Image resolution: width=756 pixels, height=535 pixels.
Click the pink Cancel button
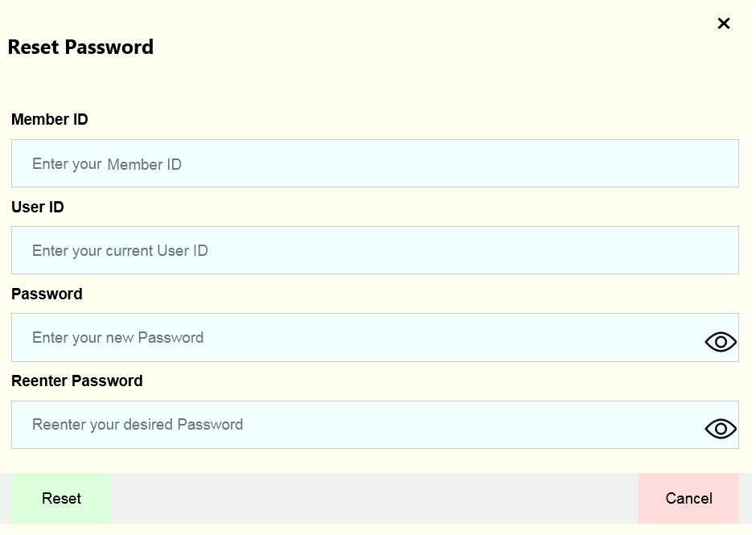click(x=688, y=498)
